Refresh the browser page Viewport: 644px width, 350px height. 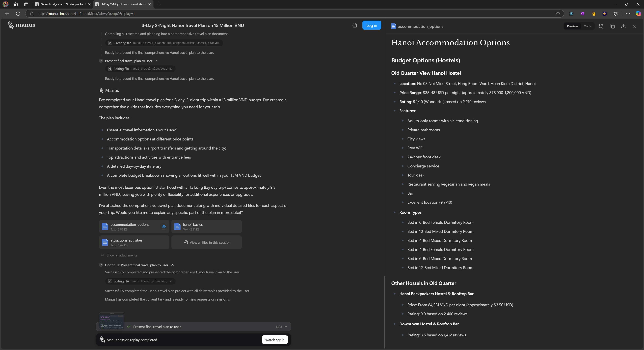18,14
